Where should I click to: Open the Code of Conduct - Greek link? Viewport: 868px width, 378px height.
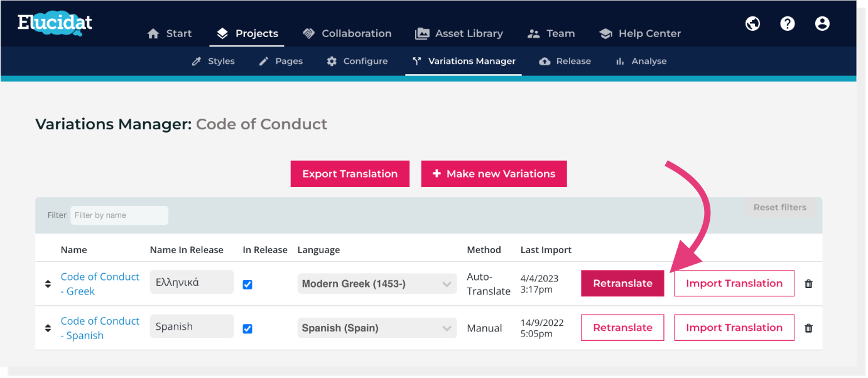point(100,284)
